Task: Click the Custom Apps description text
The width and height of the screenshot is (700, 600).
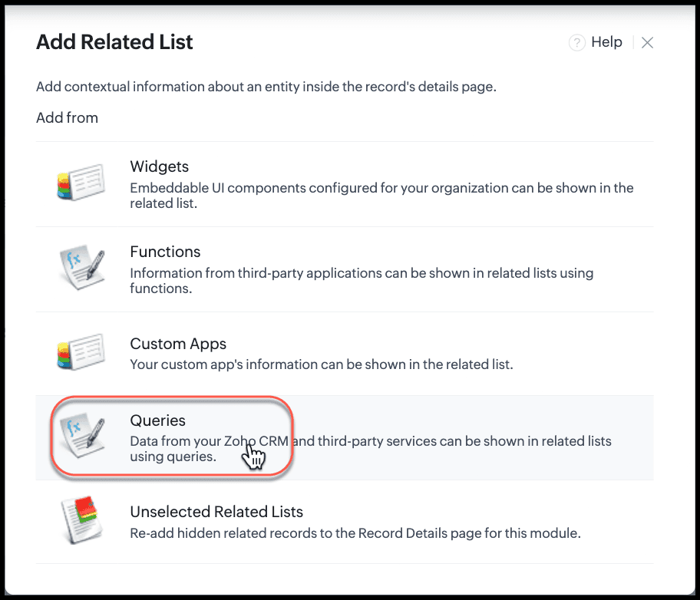Action: coord(322,364)
